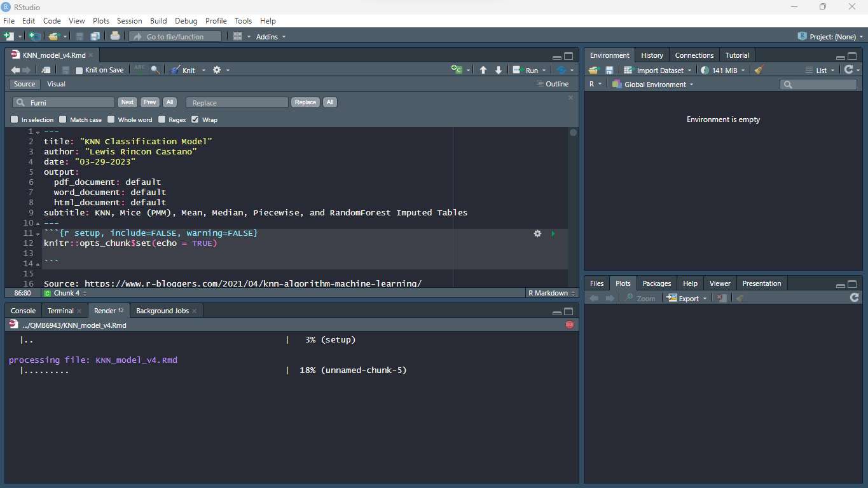This screenshot has width=868, height=488.
Task: Run the setup chunk green play icon
Action: coord(553,234)
